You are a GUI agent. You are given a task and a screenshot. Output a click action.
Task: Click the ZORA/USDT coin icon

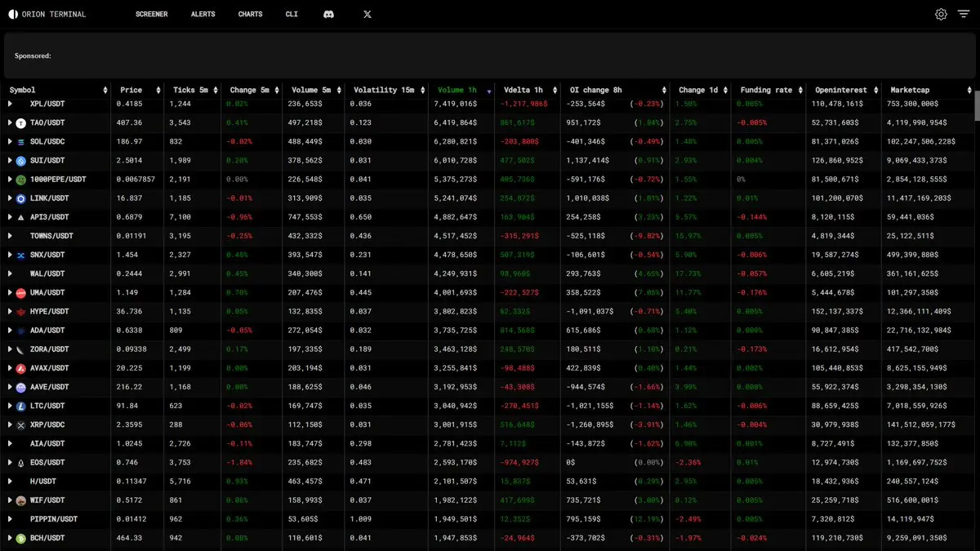click(x=21, y=349)
